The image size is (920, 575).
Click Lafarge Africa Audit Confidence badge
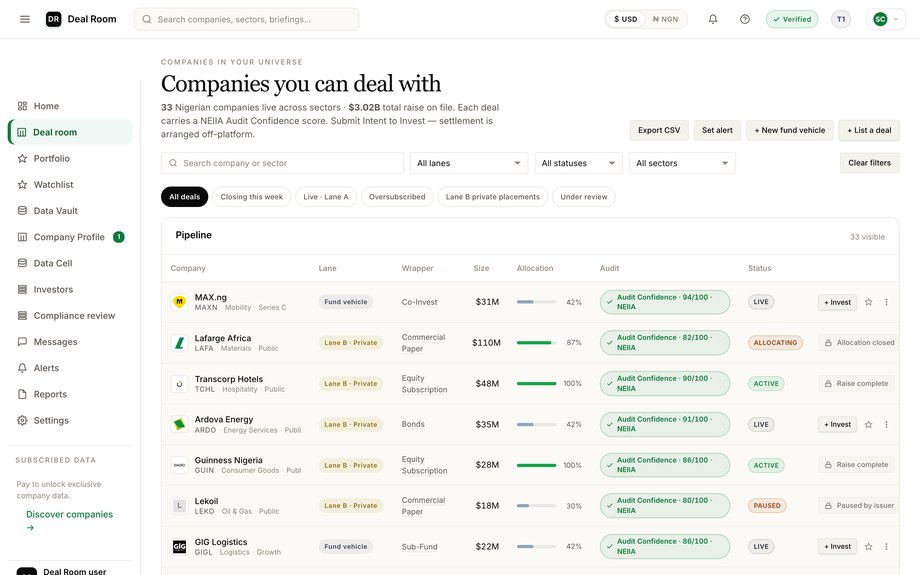665,343
